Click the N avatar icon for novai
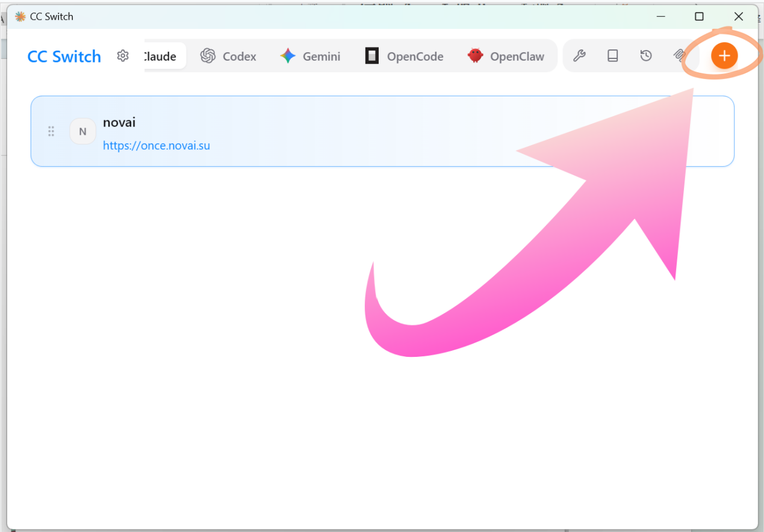This screenshot has width=764, height=532. (82, 131)
